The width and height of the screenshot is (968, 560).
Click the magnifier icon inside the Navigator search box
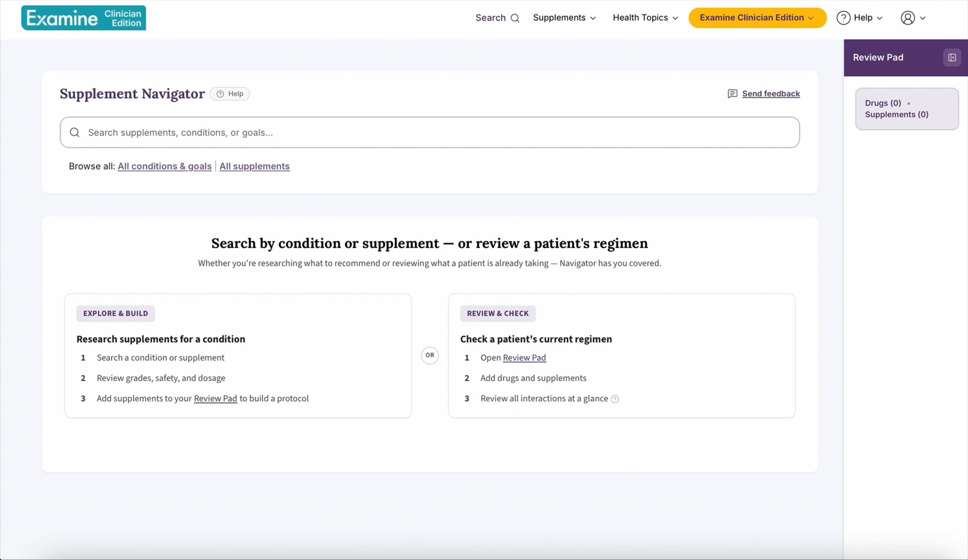[75, 133]
